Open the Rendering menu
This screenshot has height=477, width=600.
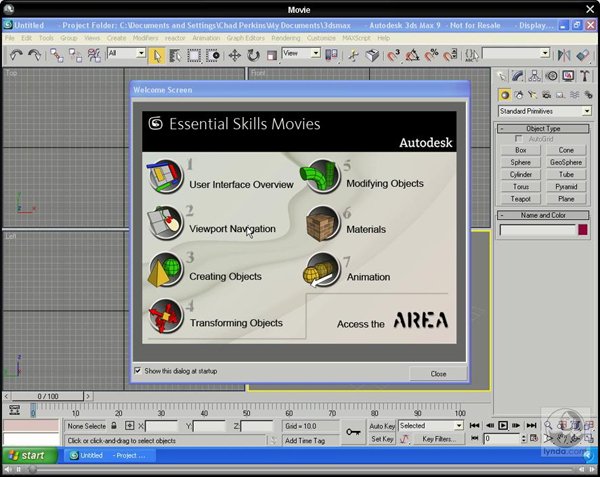pos(286,38)
